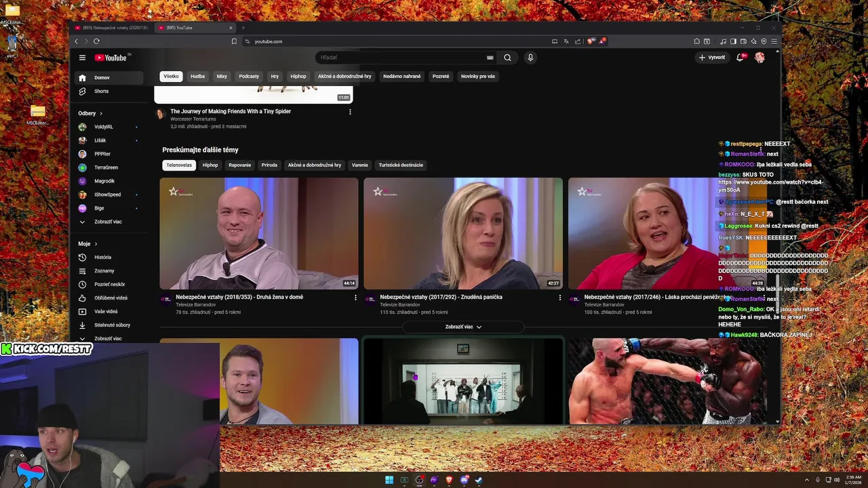Open the taskbar clock showing 2:36 AM
The width and height of the screenshot is (868, 488).
(854, 480)
